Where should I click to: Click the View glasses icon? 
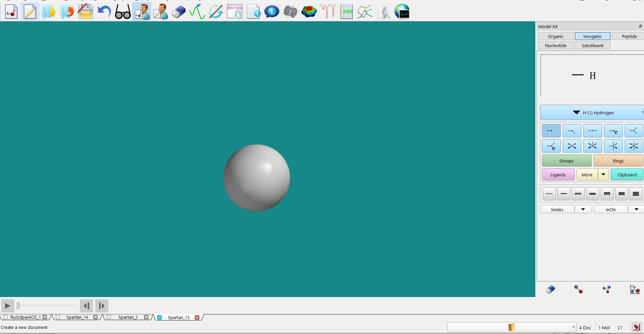(x=123, y=12)
